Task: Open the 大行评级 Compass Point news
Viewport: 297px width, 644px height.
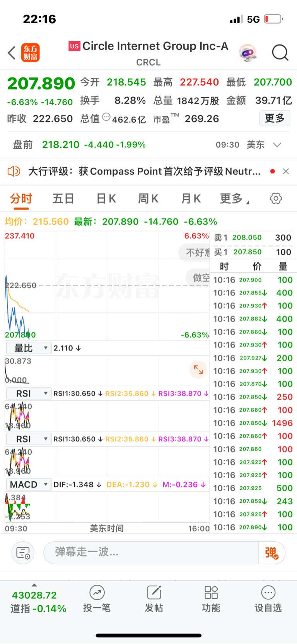Action: (x=144, y=171)
